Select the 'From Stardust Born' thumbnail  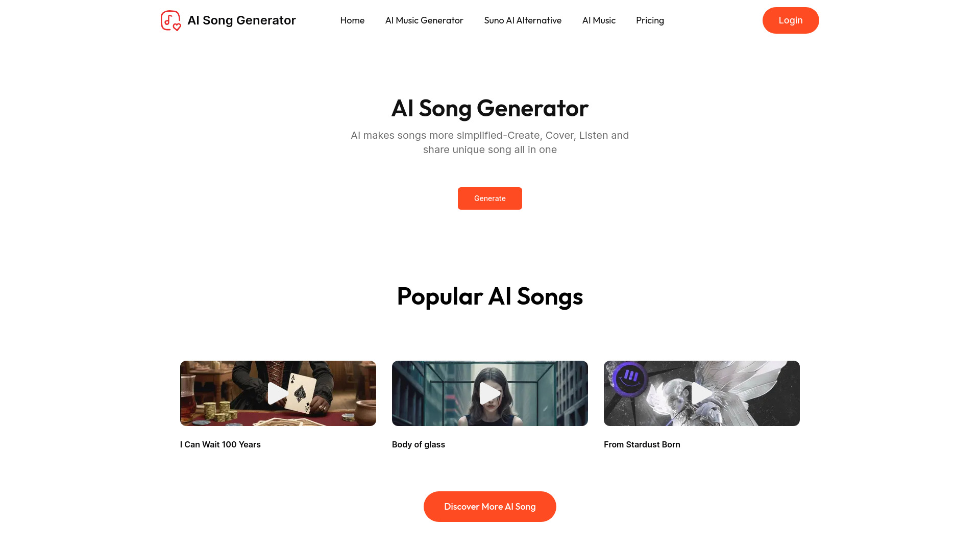pyautogui.click(x=701, y=392)
